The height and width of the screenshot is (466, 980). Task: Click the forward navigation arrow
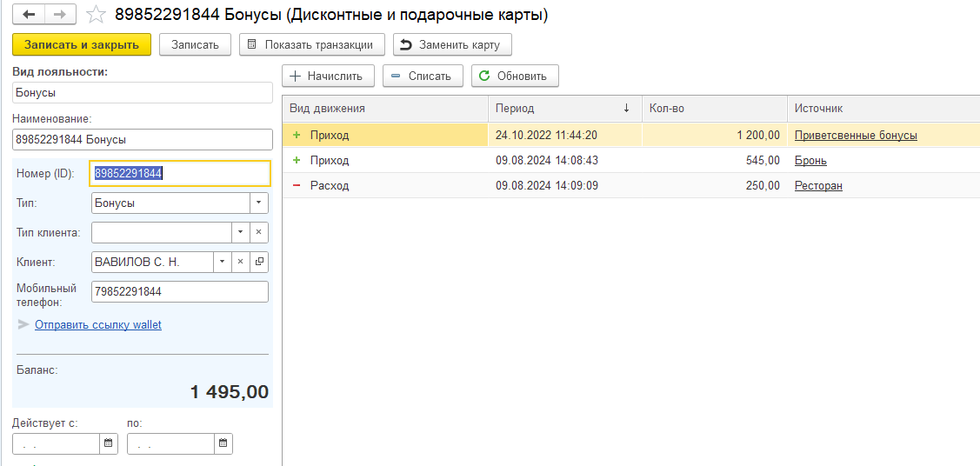60,15
